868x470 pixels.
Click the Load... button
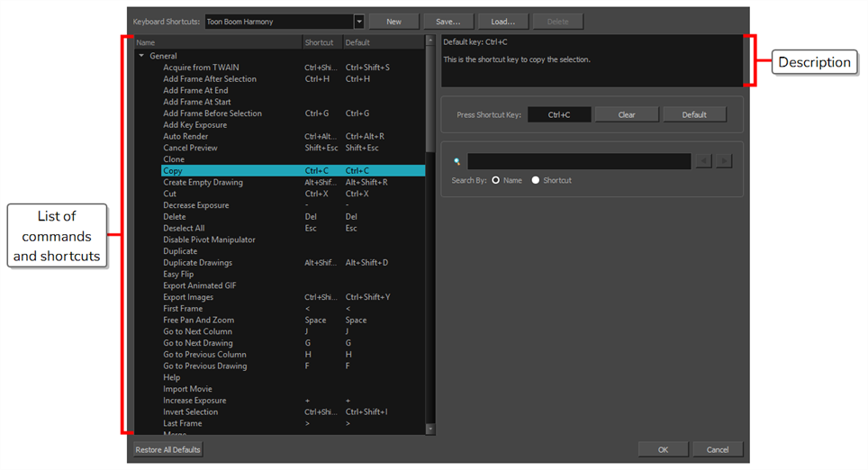click(502, 22)
